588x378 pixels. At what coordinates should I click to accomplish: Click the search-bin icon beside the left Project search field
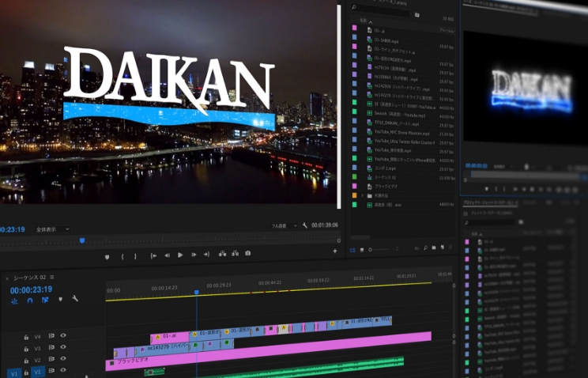[417, 15]
